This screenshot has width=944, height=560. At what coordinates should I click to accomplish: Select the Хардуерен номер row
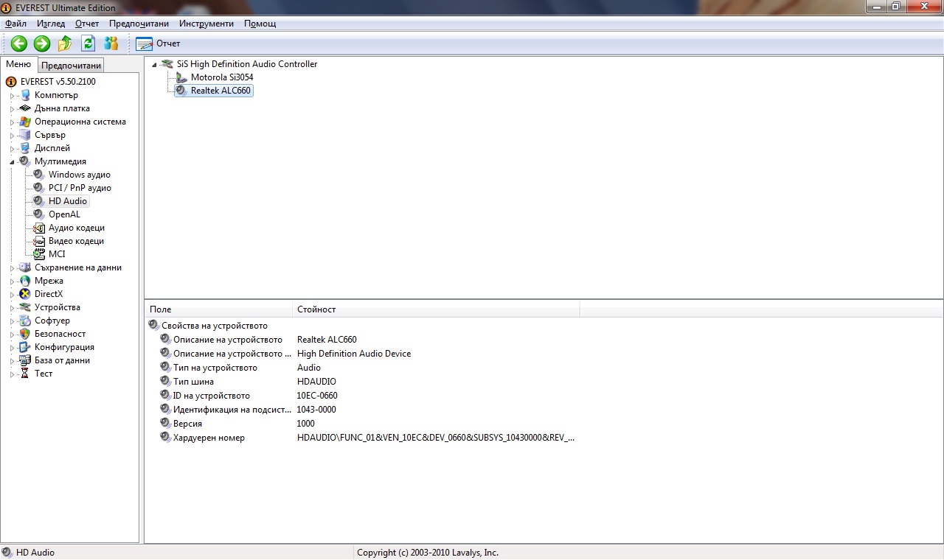click(209, 438)
